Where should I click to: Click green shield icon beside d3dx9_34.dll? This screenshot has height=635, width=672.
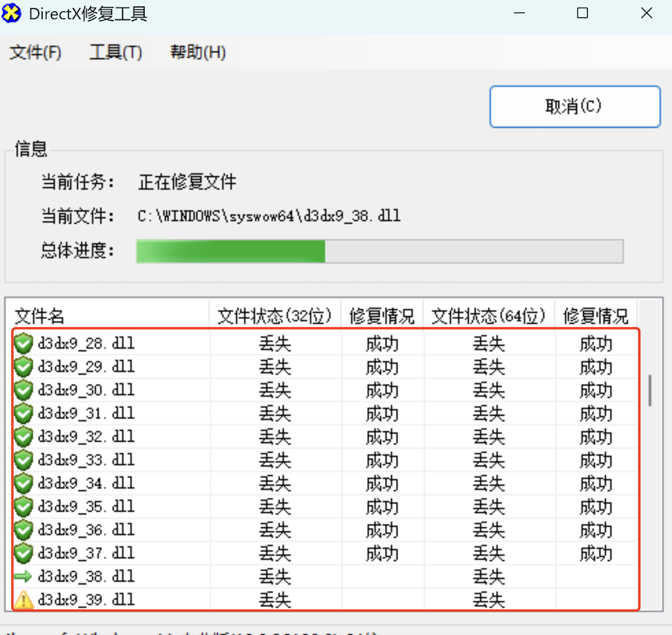23,484
